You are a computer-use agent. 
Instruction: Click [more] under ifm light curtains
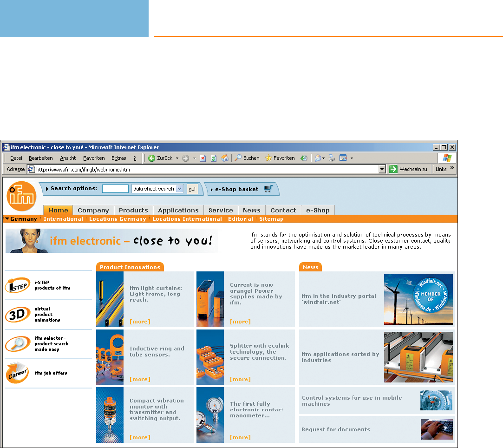point(140,322)
